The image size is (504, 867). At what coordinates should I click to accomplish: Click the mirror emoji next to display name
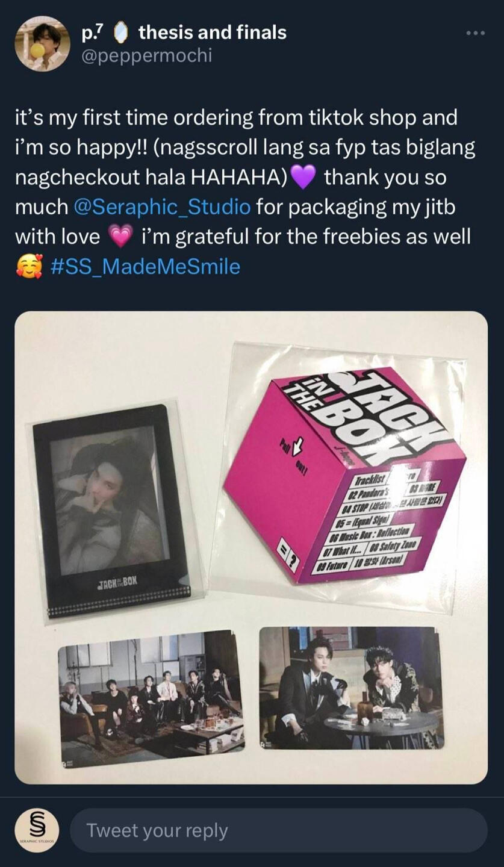[x=121, y=33]
